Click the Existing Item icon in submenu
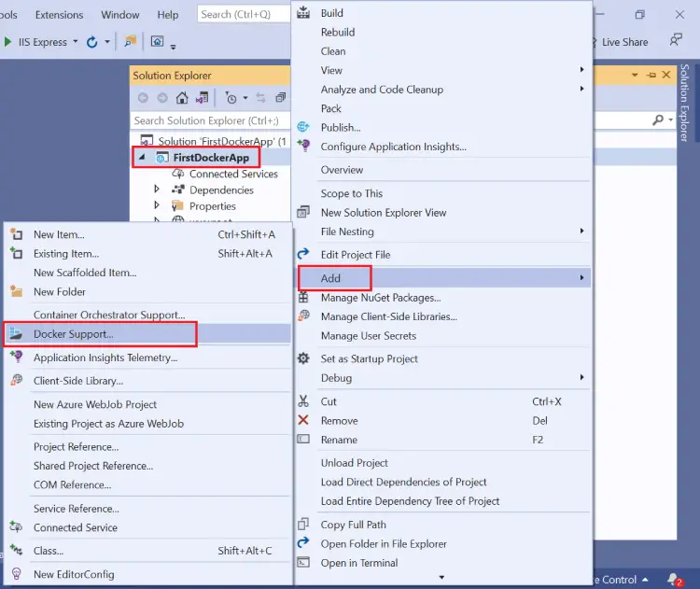 pos(17,253)
